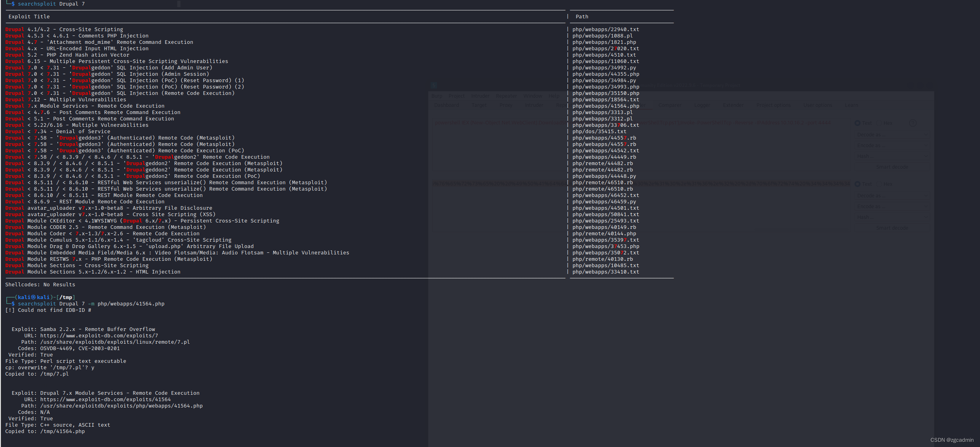The image size is (980, 447).
Task: Click the Burp Suite logo icon in title bar
Action: pos(434,85)
